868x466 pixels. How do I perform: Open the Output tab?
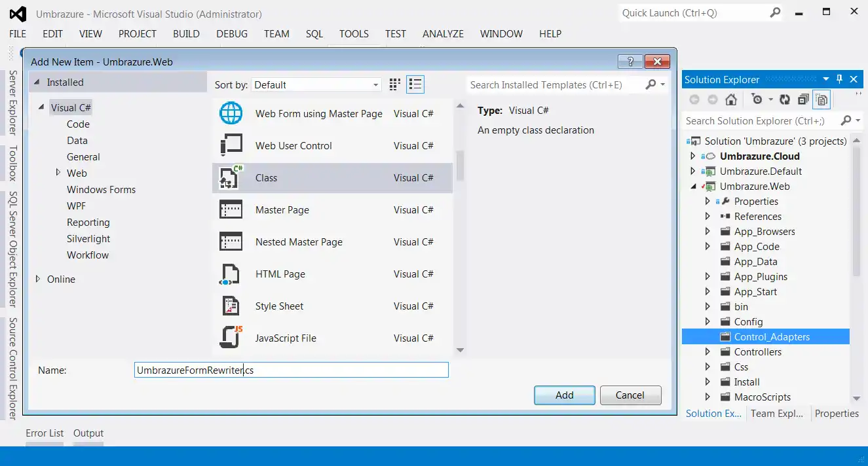pos(88,433)
